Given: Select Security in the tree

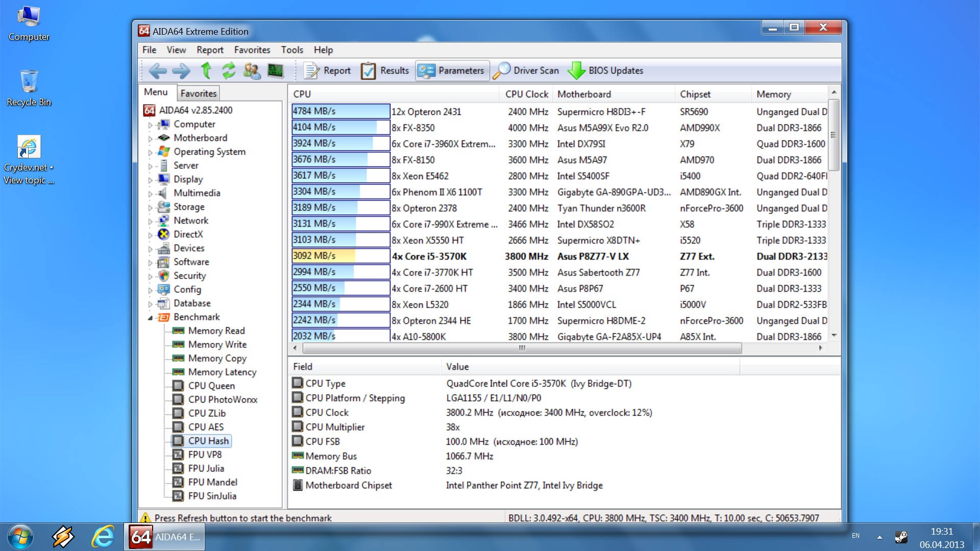Looking at the screenshot, I should pyautogui.click(x=189, y=275).
